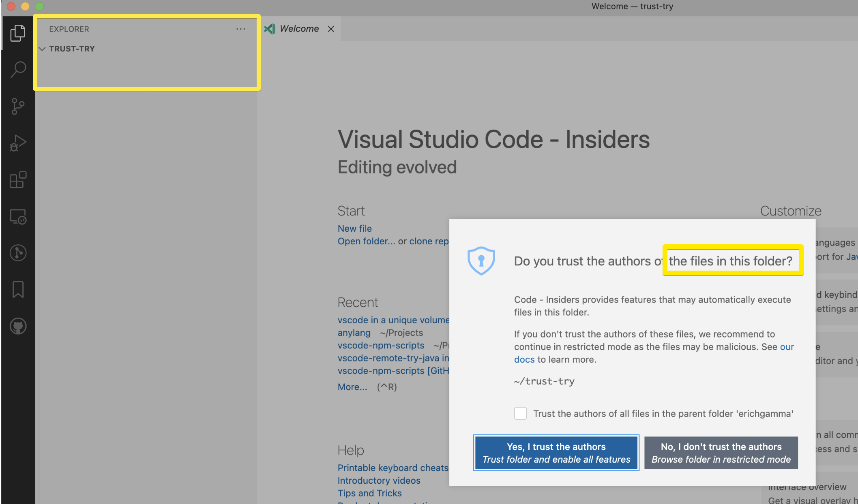Open the Remote Explorer view
Image resolution: width=858 pixels, height=504 pixels.
tap(17, 216)
